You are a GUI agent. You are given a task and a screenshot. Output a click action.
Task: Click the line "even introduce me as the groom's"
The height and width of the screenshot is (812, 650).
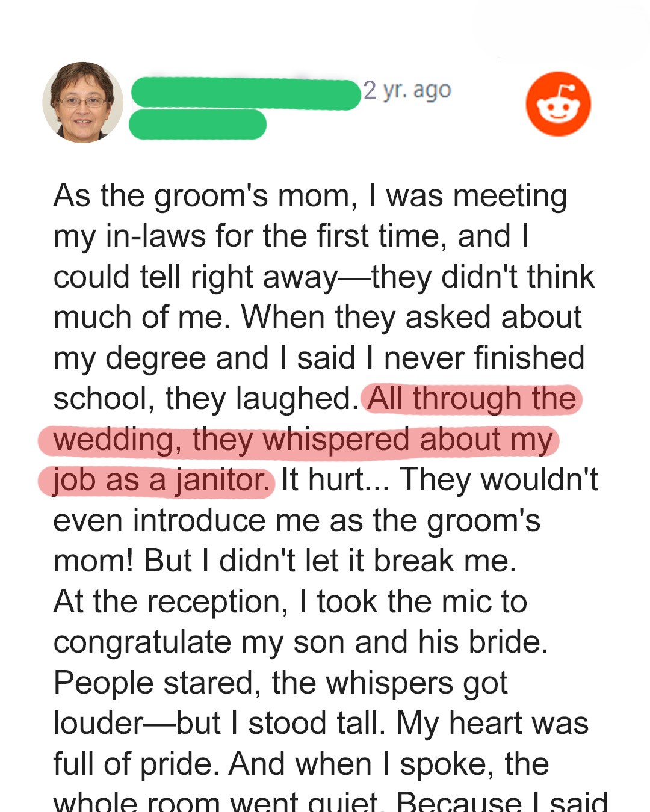coord(297,520)
